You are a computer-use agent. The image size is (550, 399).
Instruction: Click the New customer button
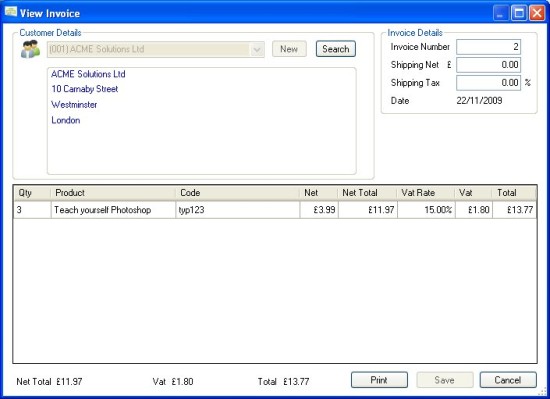(289, 49)
